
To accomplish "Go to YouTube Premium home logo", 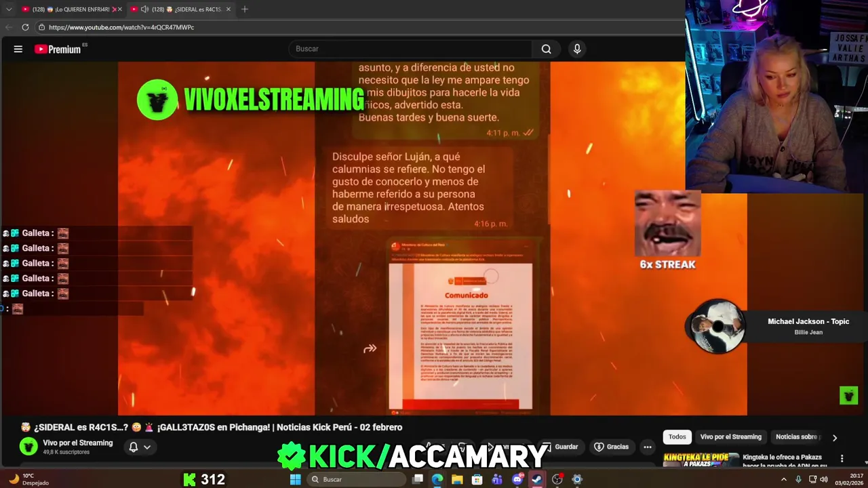I will click(58, 49).
